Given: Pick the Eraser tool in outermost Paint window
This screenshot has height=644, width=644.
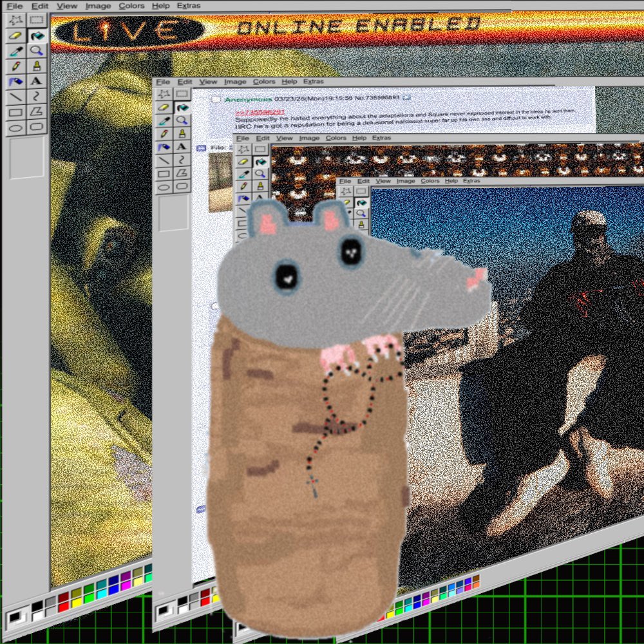Looking at the screenshot, I should 15,35.
